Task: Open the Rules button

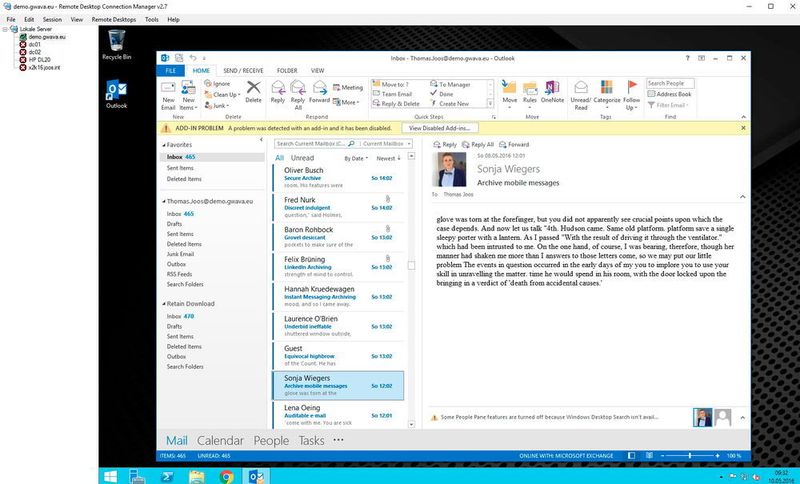Action: coord(530,94)
